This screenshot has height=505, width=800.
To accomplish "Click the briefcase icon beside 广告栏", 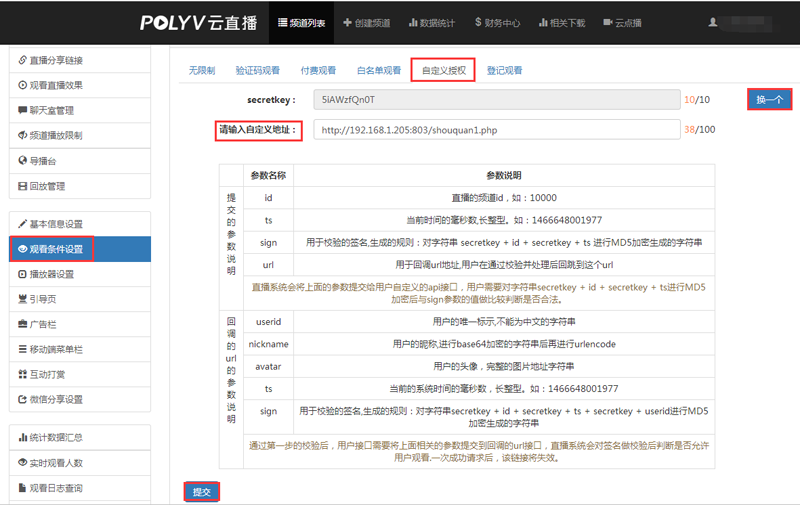I will (x=22, y=324).
